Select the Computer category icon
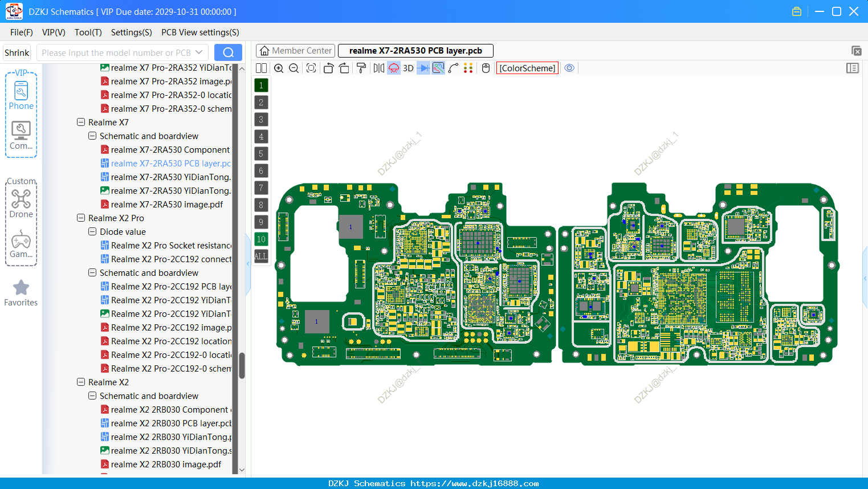 [x=21, y=136]
